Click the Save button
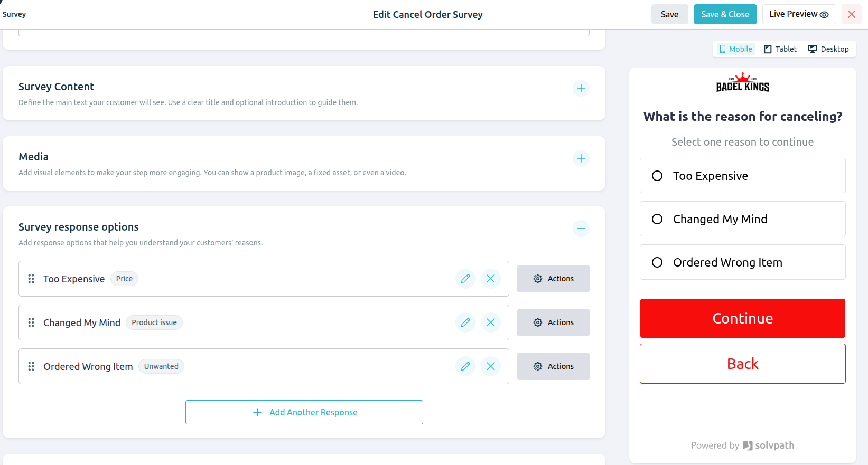The image size is (868, 465). click(670, 14)
